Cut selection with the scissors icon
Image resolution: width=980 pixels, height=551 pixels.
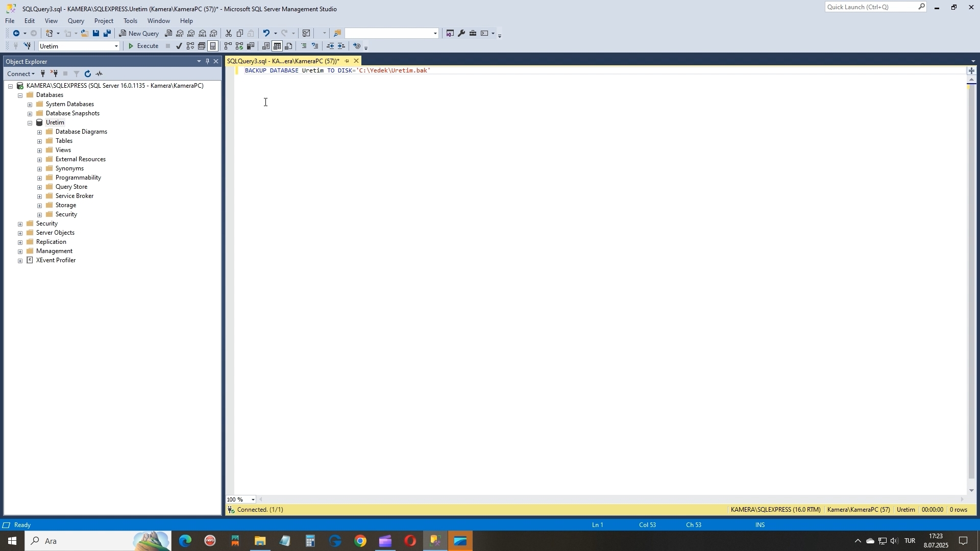click(x=229, y=34)
